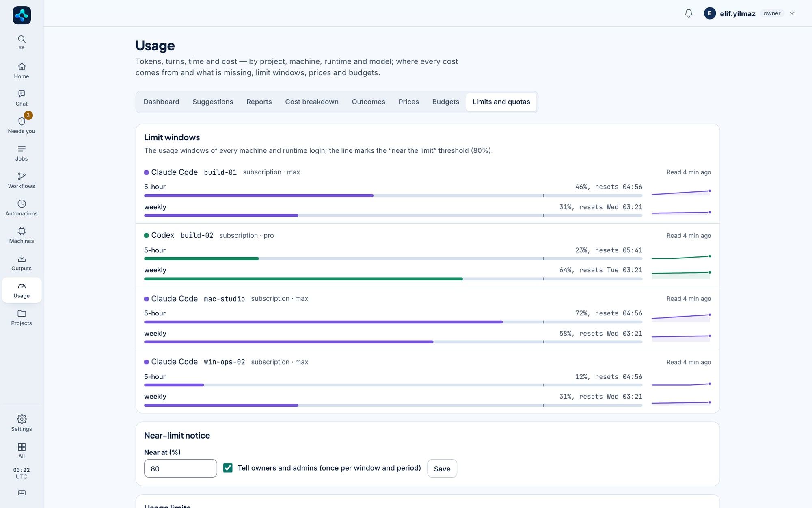Open the Outcomes tab

pos(368,102)
